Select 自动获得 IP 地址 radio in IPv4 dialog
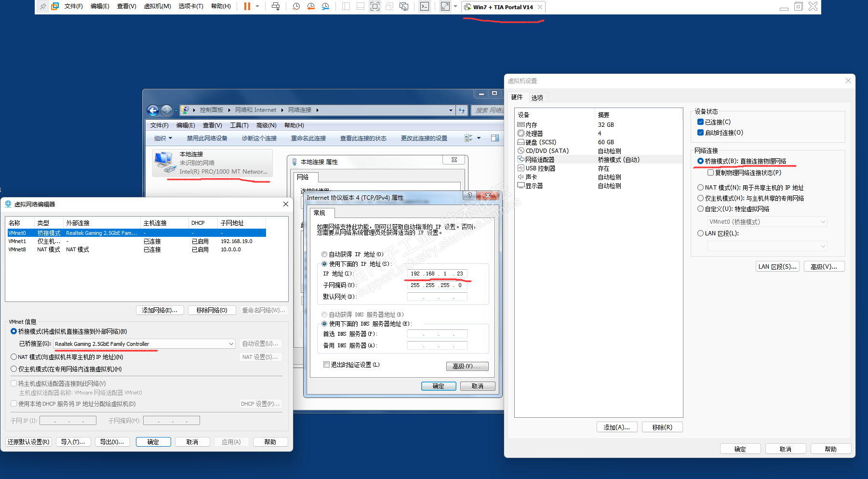 (x=324, y=254)
